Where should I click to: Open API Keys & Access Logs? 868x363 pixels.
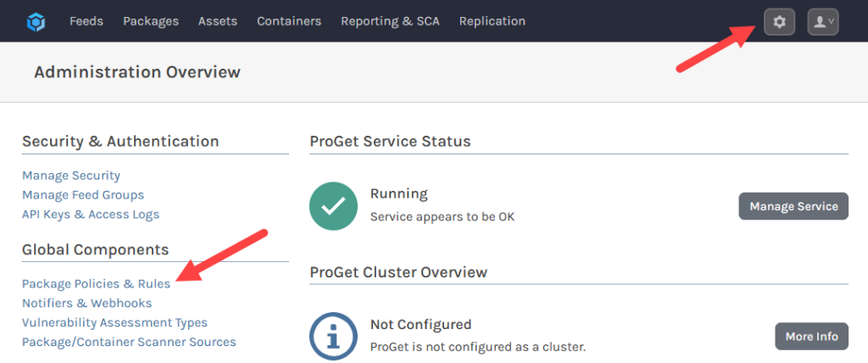coord(91,215)
